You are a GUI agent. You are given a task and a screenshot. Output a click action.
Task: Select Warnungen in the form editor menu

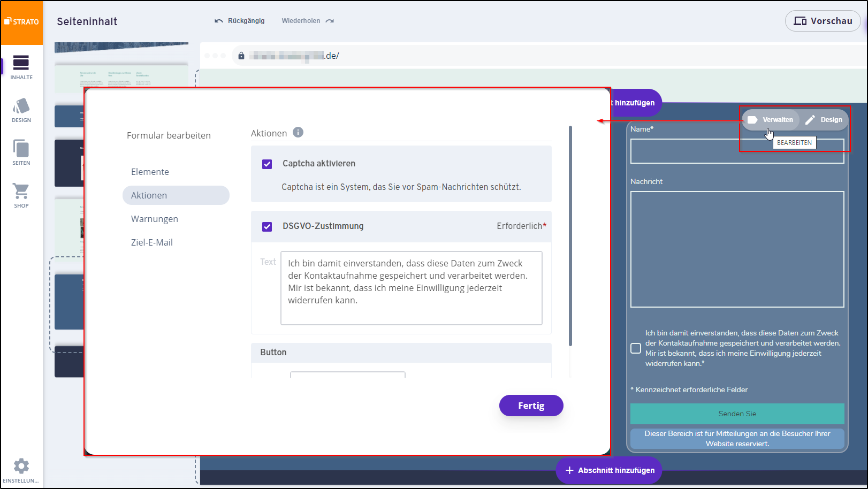tap(155, 219)
